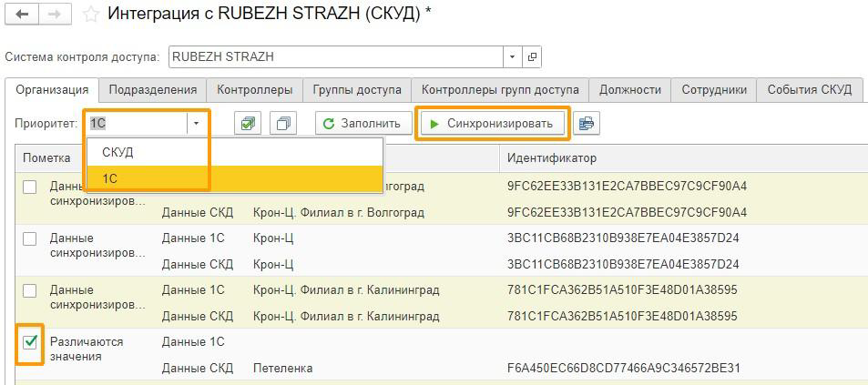Add page to favorites with star icon
Viewport: 868px width, 385px height.
[x=90, y=15]
